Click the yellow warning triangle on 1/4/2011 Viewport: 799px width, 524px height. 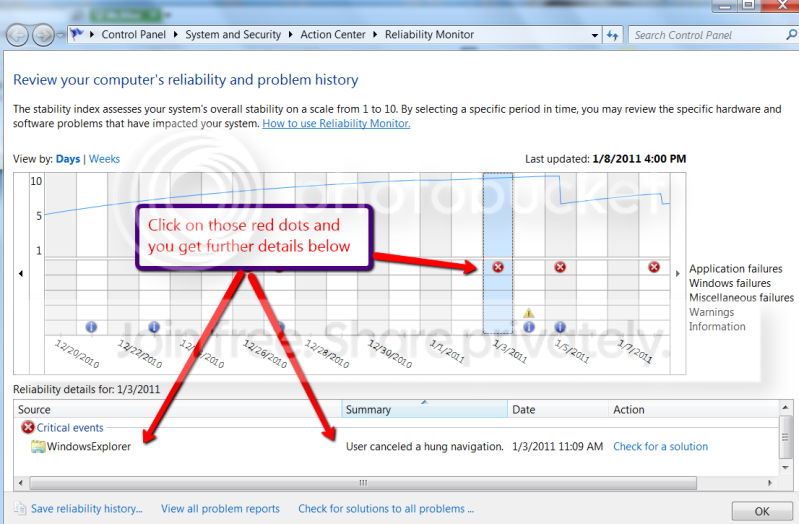(x=529, y=312)
